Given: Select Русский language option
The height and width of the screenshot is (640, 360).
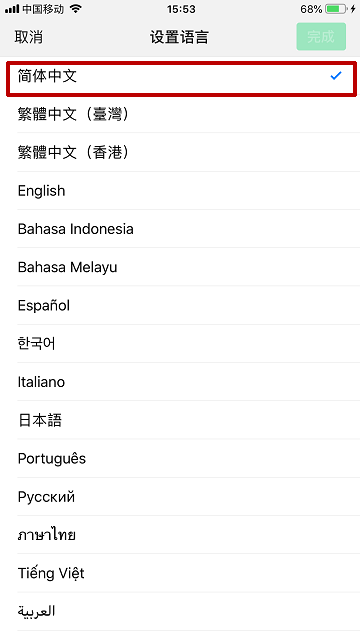Looking at the screenshot, I should click(180, 497).
